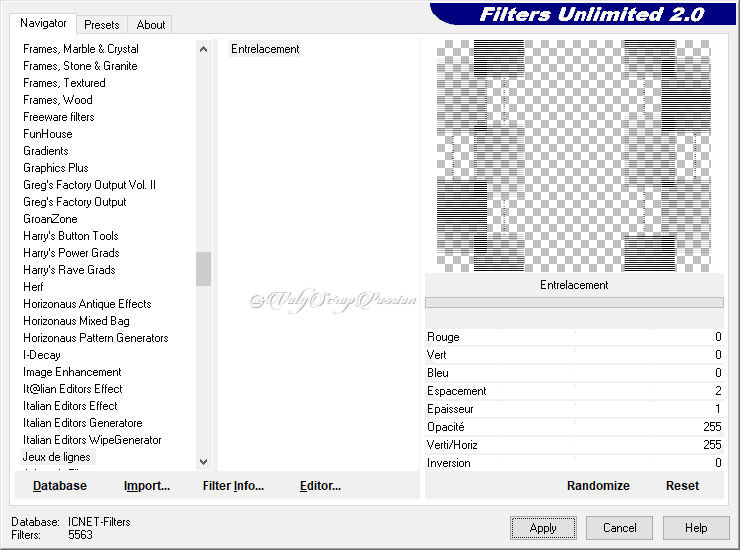
Task: Select Gradients category
Action: point(46,151)
